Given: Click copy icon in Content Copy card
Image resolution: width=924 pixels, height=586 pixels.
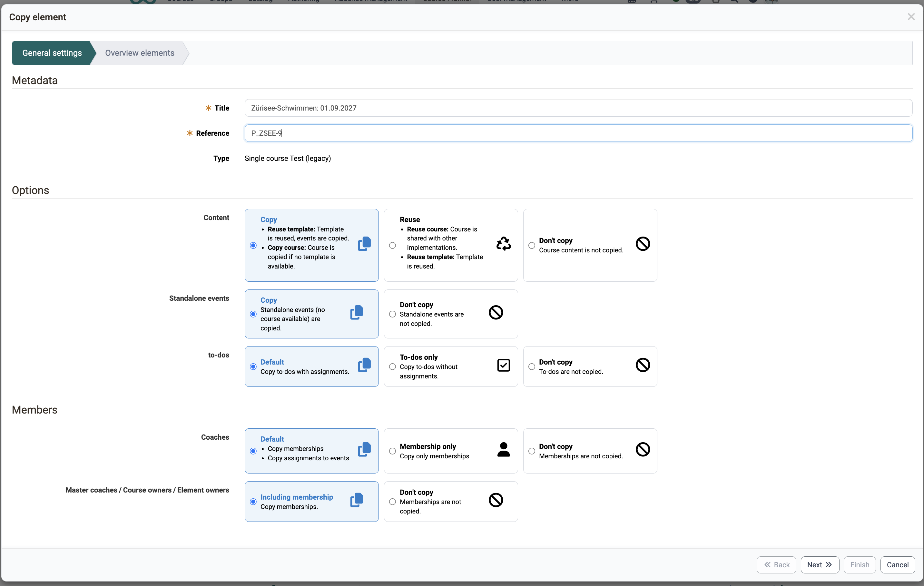Looking at the screenshot, I should [x=364, y=244].
